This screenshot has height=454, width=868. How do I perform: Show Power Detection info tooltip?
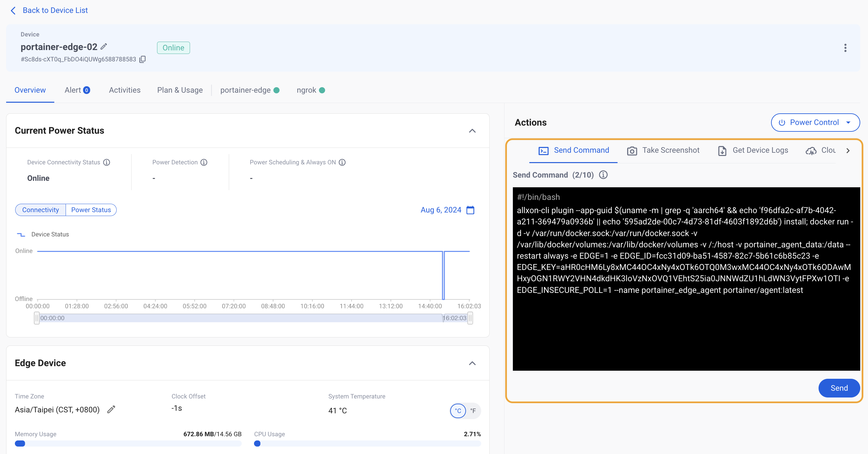pyautogui.click(x=204, y=162)
